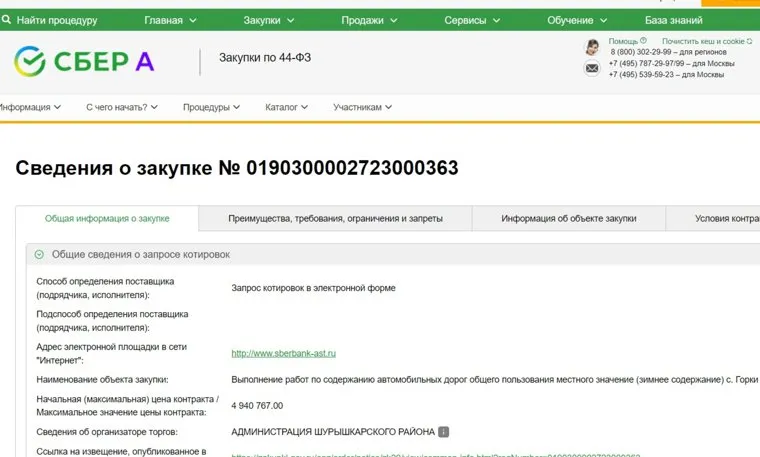Viewport: 760px width, 457px height.
Task: Open the С чего начать? menu
Action: tap(122, 107)
